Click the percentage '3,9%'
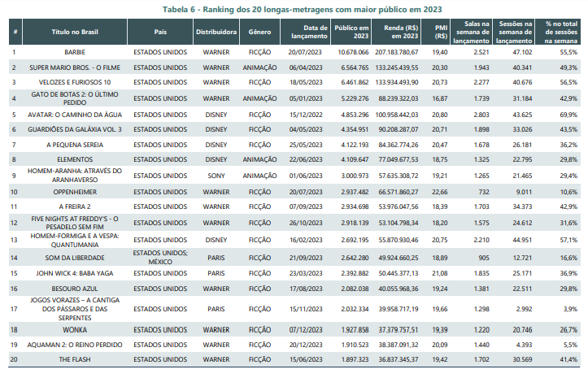Viewport: 588px width, 378px height. tap(570, 309)
